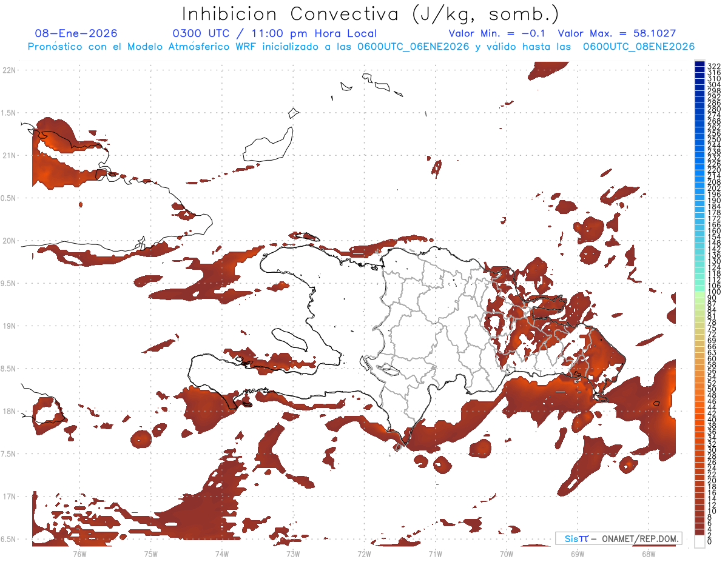Click the title 'Inhibicion Convectiva (J/kg, somb.)'
The image size is (728, 562).
(371, 15)
